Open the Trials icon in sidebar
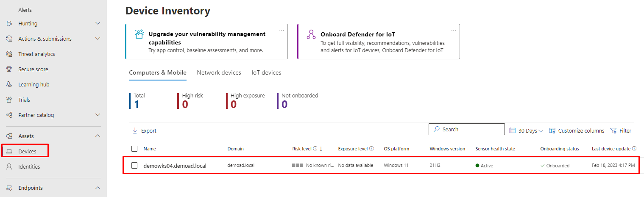The height and width of the screenshot is (197, 644). [9, 100]
